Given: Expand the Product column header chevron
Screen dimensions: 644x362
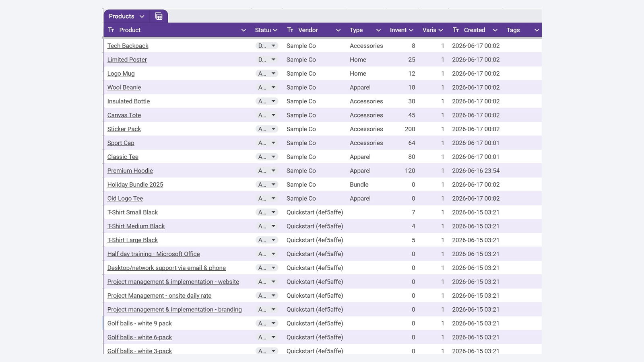Looking at the screenshot, I should click(x=244, y=30).
